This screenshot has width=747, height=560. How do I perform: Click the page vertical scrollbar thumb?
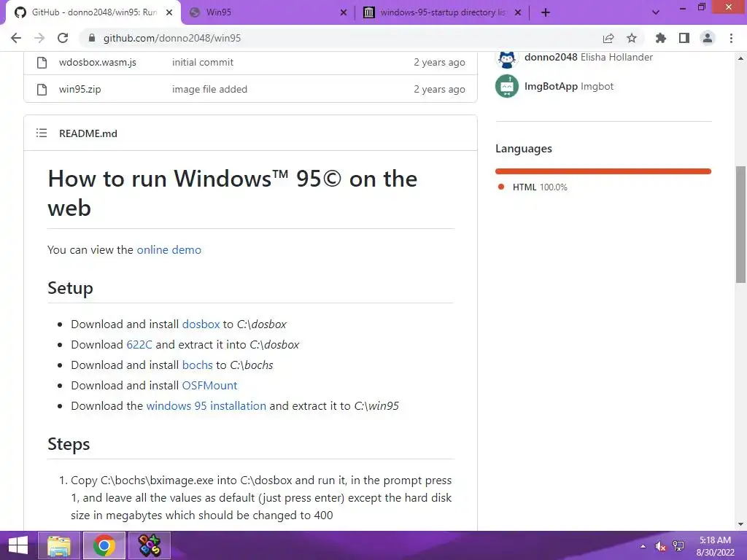click(x=741, y=225)
